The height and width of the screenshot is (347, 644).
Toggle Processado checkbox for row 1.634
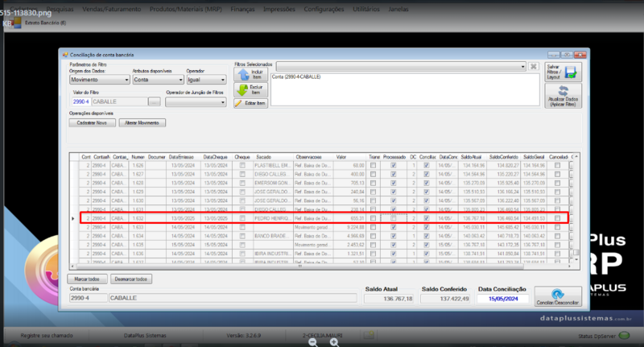394,236
